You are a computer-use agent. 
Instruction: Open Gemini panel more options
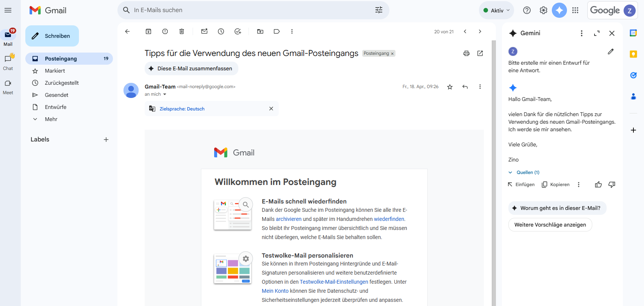tap(582, 33)
